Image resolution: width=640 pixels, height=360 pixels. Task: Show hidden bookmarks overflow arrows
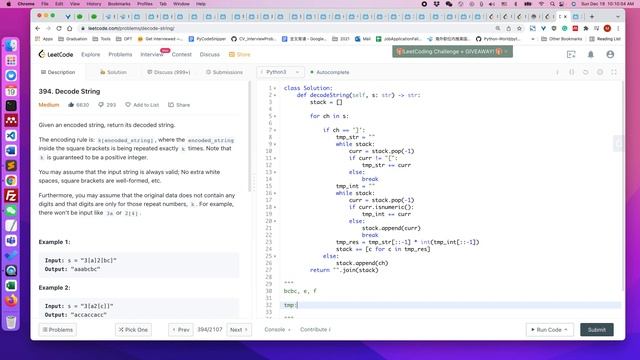(x=533, y=39)
